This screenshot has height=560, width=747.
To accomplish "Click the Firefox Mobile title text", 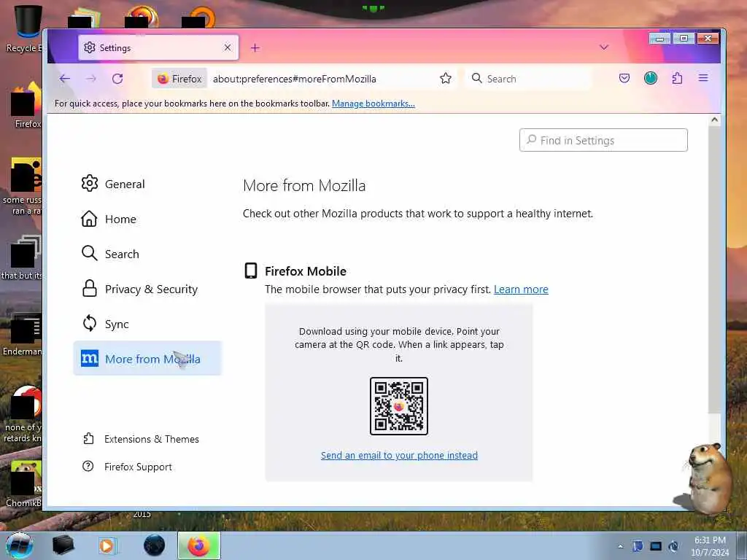I will (306, 271).
